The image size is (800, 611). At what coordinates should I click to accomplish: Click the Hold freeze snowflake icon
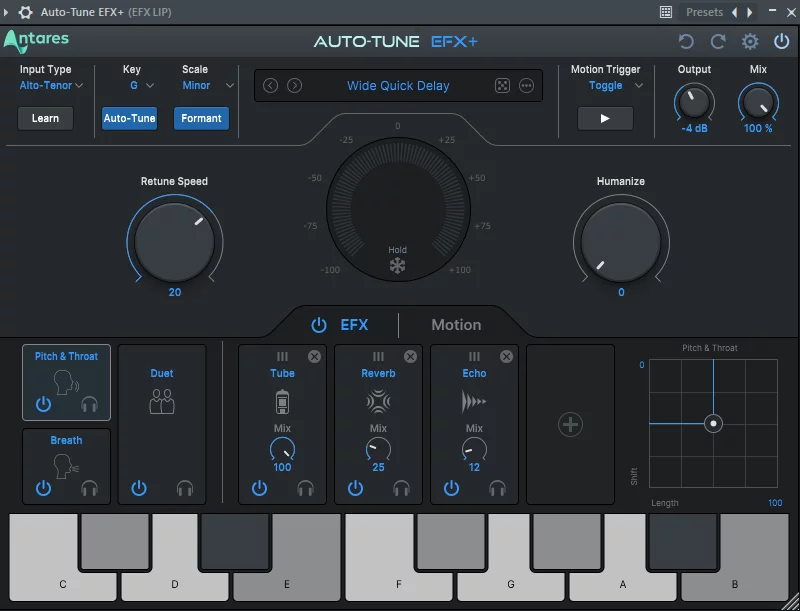(398, 266)
